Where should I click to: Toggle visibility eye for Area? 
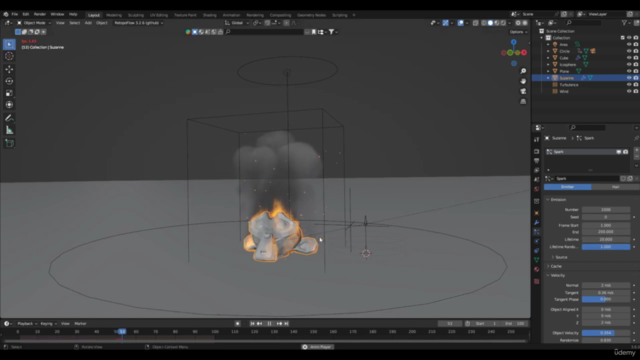629,44
